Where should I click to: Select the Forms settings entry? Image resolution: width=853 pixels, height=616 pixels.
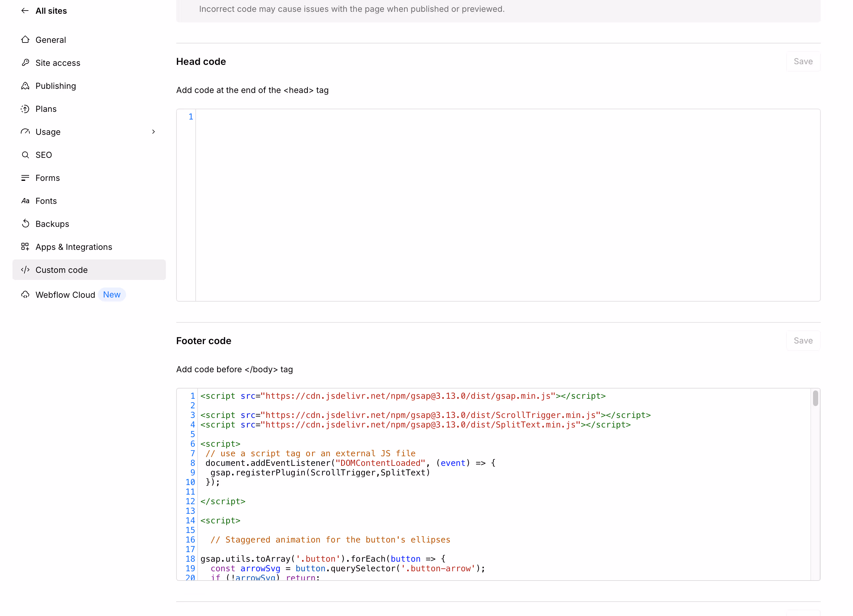point(48,178)
